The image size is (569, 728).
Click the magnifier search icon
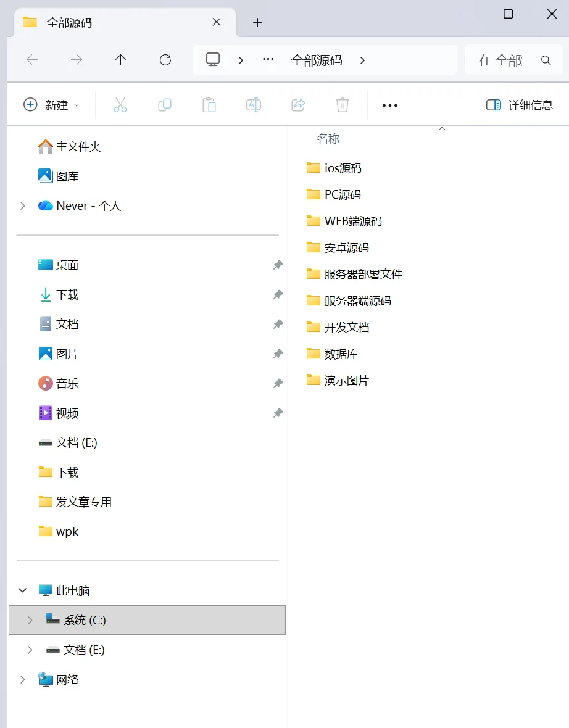(x=546, y=60)
